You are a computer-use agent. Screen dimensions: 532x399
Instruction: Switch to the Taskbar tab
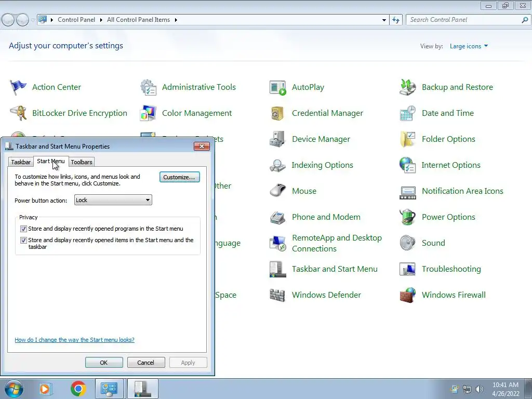(21, 162)
